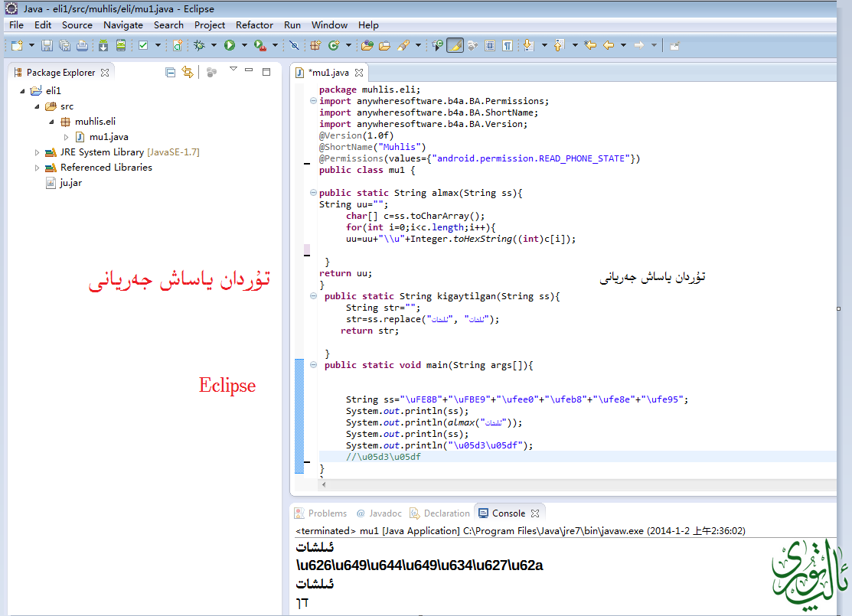Click the New Java Package icon
Image resolution: width=852 pixels, height=616 pixels.
point(315,46)
